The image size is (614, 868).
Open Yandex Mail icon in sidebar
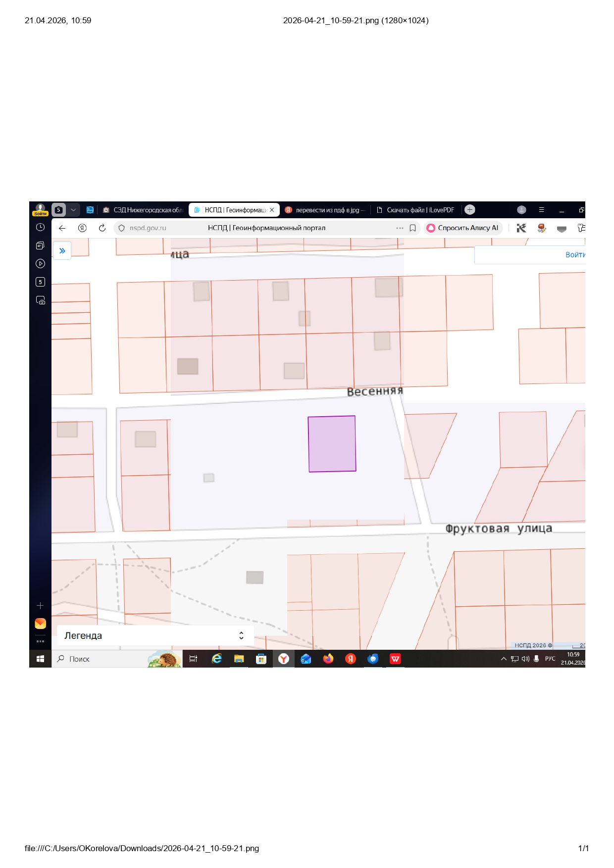41,624
